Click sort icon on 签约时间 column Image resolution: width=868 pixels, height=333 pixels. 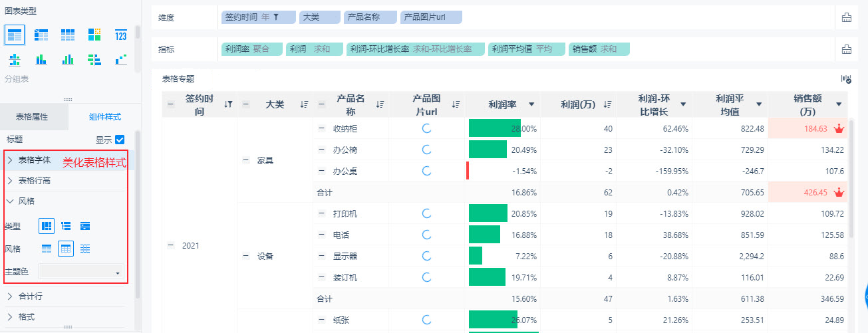(x=228, y=104)
